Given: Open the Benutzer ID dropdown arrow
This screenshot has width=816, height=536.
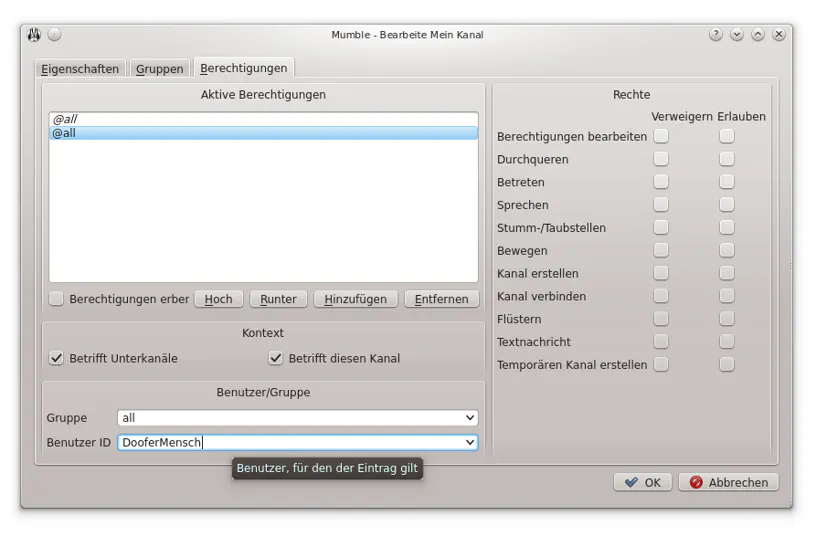Looking at the screenshot, I should [469, 442].
